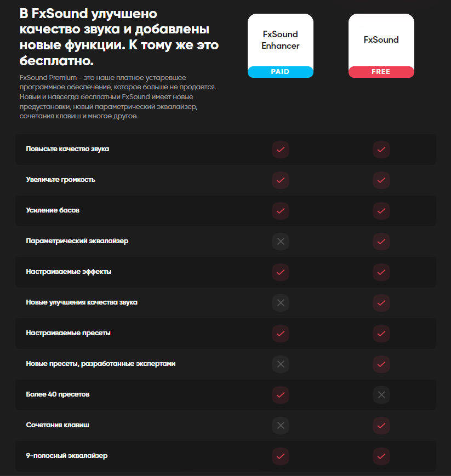This screenshot has width=451, height=476.
Task: Click the FxSound FREE card
Action: pyautogui.click(x=381, y=45)
